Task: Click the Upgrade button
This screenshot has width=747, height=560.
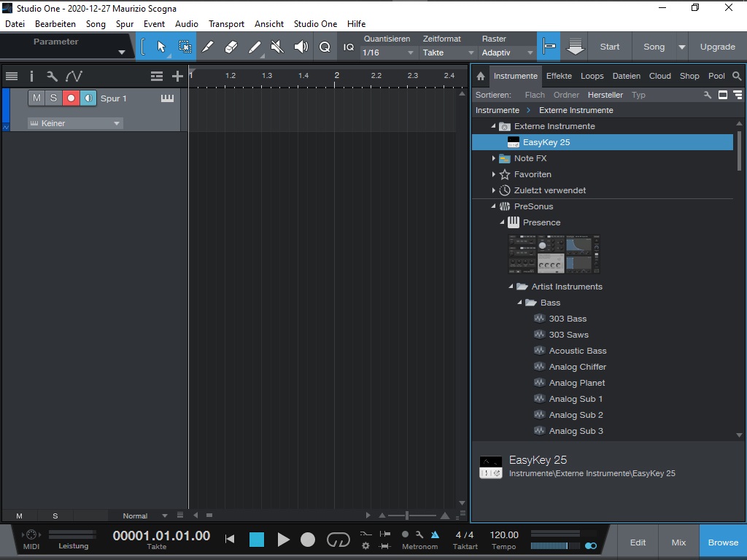Action: click(718, 47)
